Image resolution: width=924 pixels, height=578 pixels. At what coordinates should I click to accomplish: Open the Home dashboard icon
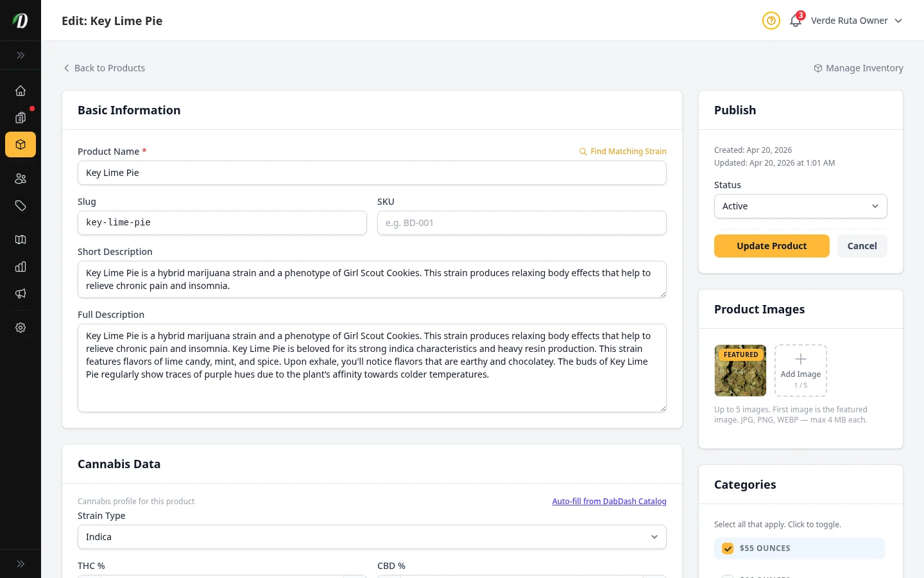pyautogui.click(x=21, y=91)
